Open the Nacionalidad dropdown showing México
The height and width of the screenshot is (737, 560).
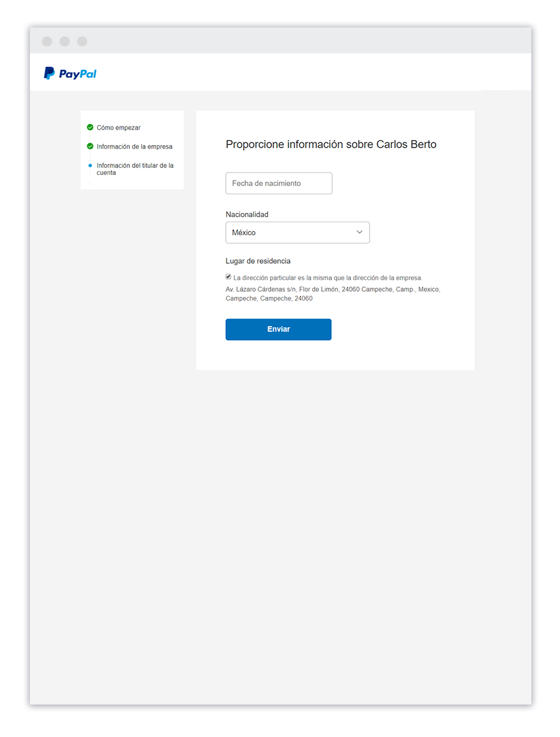pos(297,232)
